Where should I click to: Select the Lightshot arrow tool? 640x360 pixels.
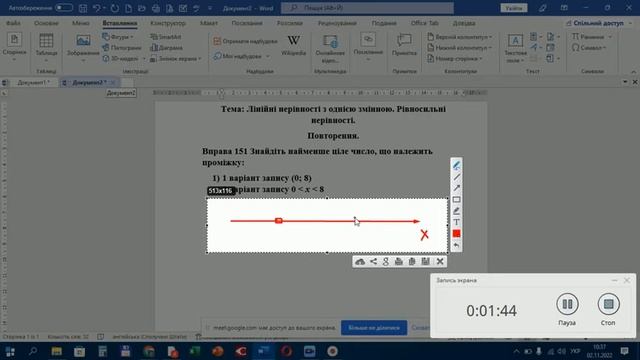[456, 188]
